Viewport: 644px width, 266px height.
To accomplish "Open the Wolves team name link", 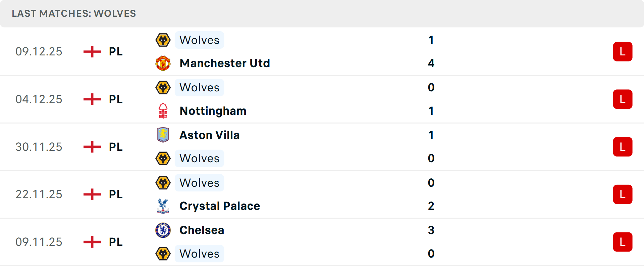I will pyautogui.click(x=199, y=40).
